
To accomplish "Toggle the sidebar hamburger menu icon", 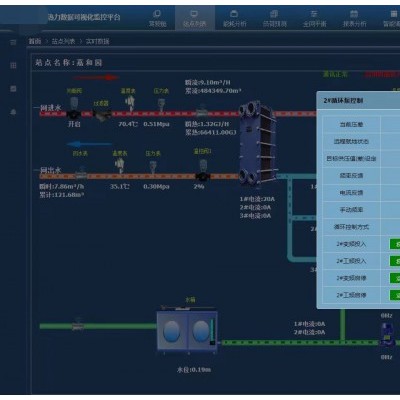I will (13, 42).
